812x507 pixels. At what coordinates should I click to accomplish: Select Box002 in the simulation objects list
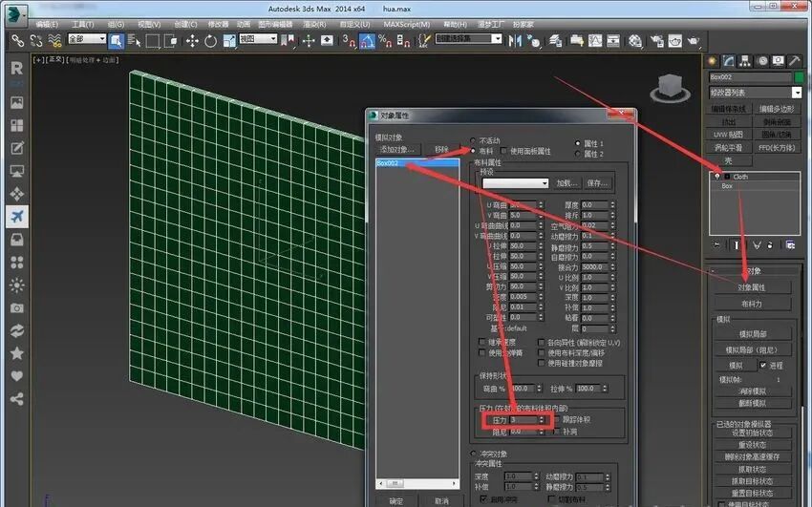tap(417, 163)
